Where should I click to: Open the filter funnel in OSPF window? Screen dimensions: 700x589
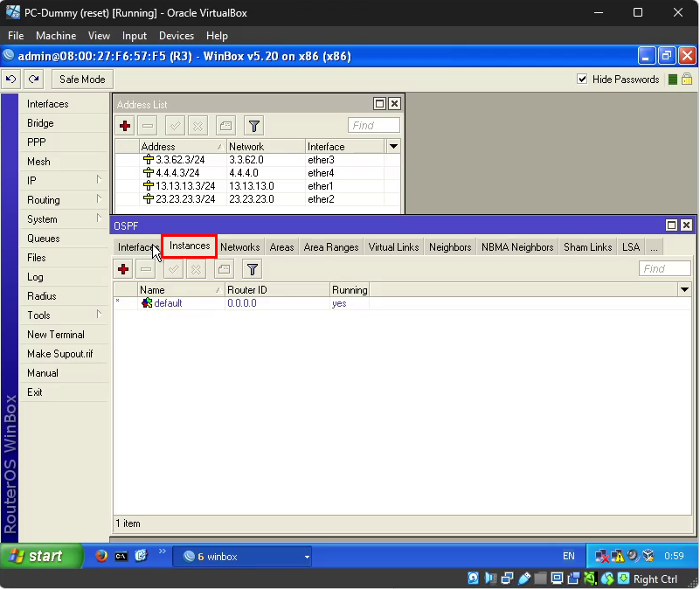pyautogui.click(x=253, y=269)
